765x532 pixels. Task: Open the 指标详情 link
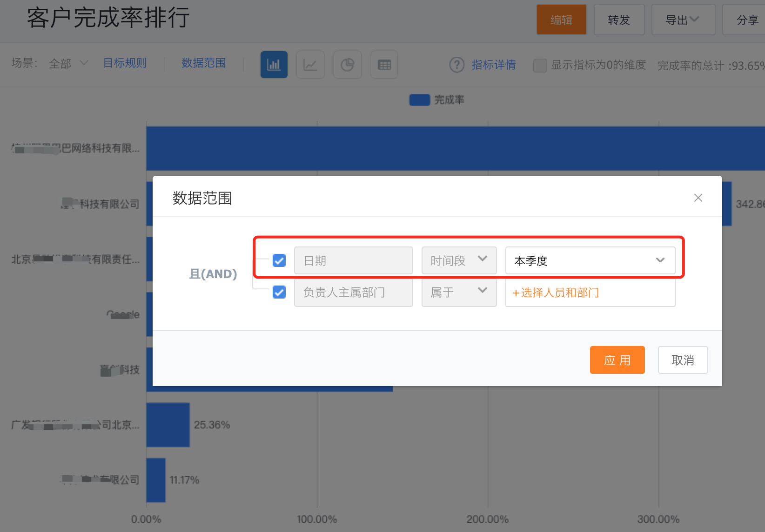click(493, 65)
